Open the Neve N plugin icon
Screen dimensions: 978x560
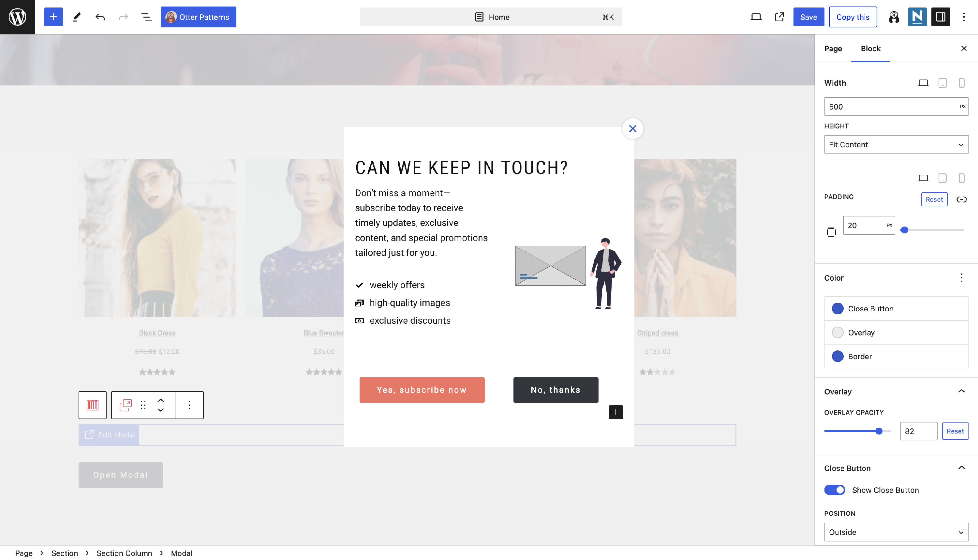(x=917, y=17)
